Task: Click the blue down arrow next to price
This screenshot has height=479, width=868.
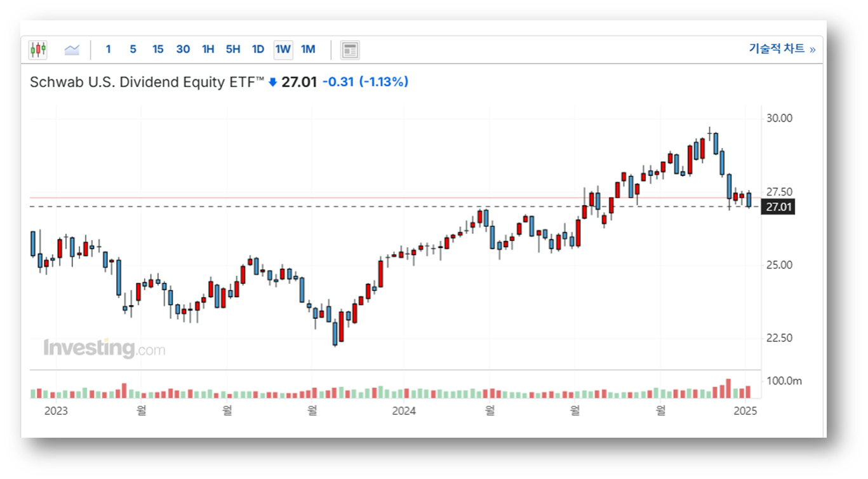Action: (x=273, y=82)
